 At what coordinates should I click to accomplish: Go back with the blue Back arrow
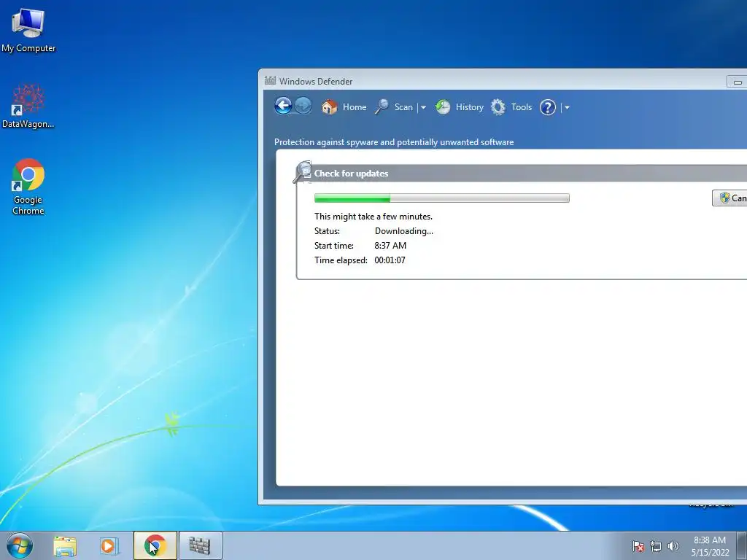pos(283,106)
